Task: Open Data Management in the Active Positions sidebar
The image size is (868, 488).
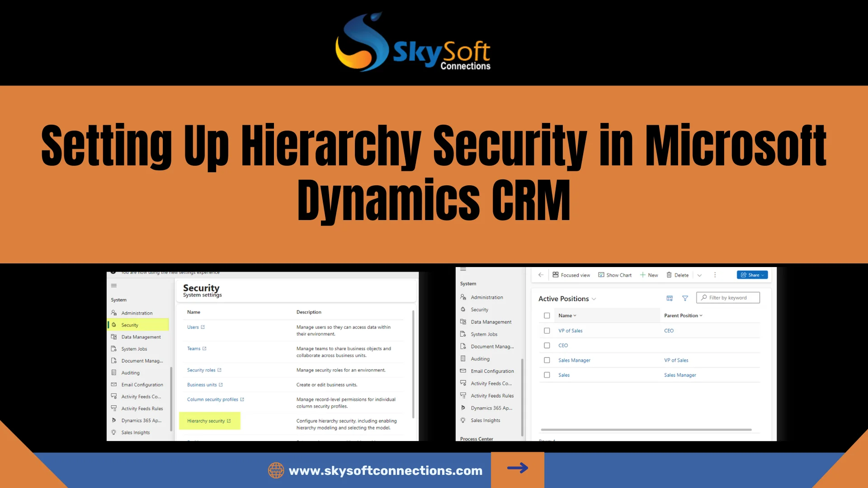Action: point(486,322)
